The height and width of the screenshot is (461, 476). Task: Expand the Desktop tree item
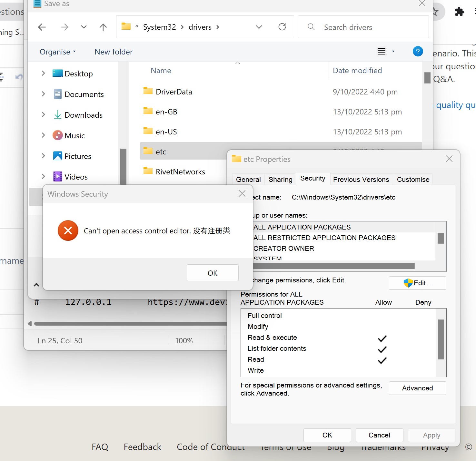point(43,73)
